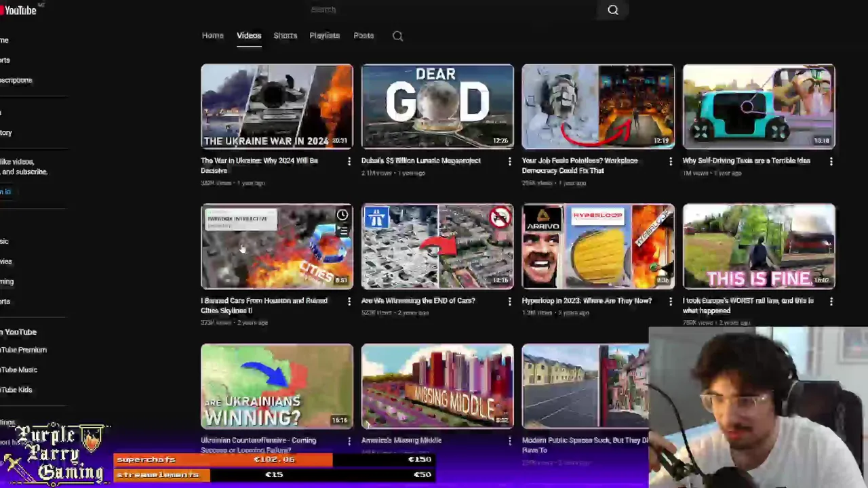This screenshot has height=488, width=868.
Task: Click title 'Hyperloop in 2023: Where Are They Now?'
Action: [x=587, y=300]
